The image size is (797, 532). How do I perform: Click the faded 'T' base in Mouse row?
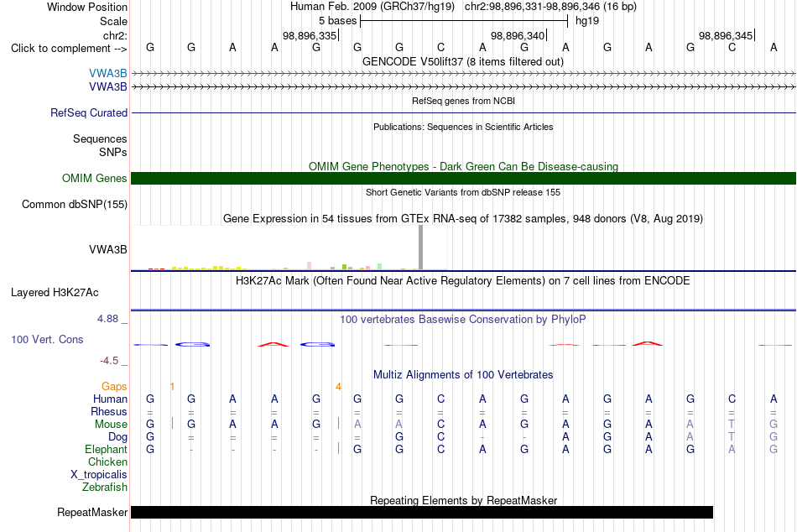click(x=732, y=425)
